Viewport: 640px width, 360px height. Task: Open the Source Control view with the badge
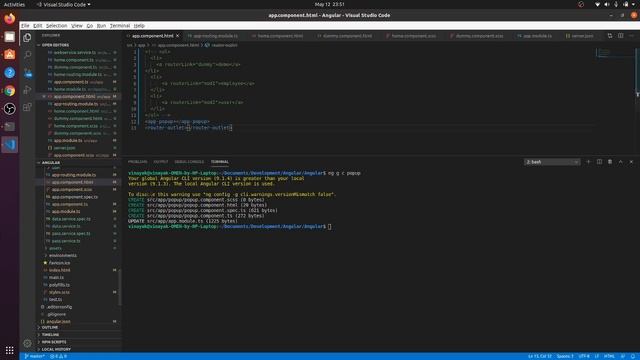click(x=27, y=73)
